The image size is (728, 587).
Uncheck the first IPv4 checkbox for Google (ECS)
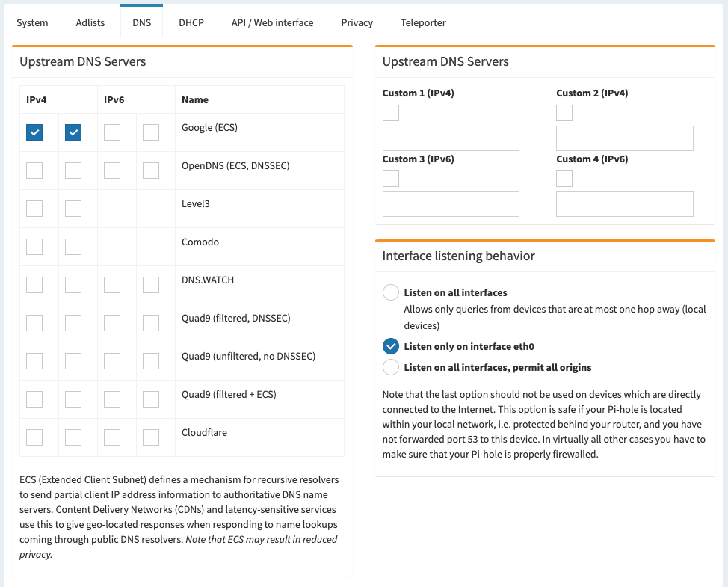coord(34,132)
